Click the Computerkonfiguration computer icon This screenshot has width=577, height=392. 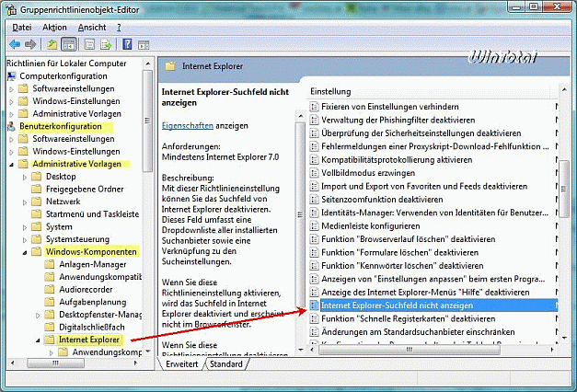(x=12, y=76)
